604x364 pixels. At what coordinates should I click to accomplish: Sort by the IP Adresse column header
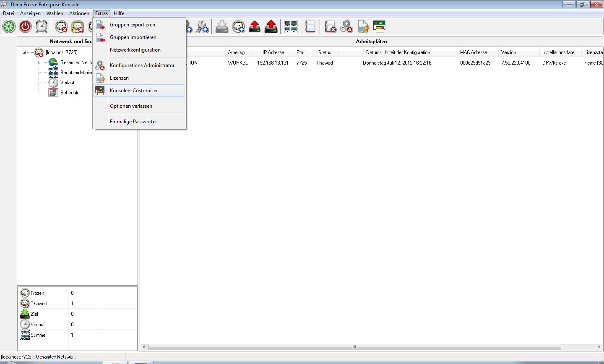273,52
